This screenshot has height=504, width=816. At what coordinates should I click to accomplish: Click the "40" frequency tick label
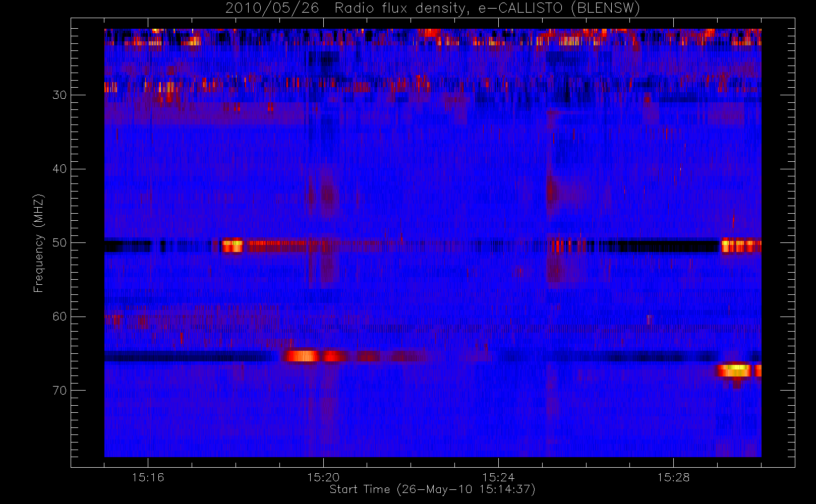(x=60, y=169)
